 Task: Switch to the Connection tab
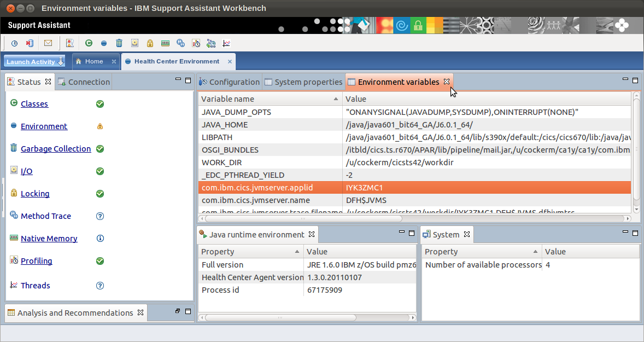84,82
